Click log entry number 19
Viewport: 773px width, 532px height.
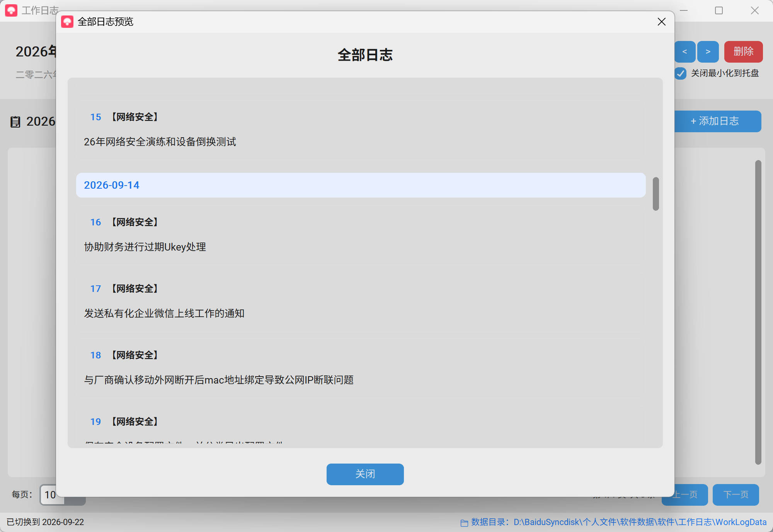pos(95,422)
